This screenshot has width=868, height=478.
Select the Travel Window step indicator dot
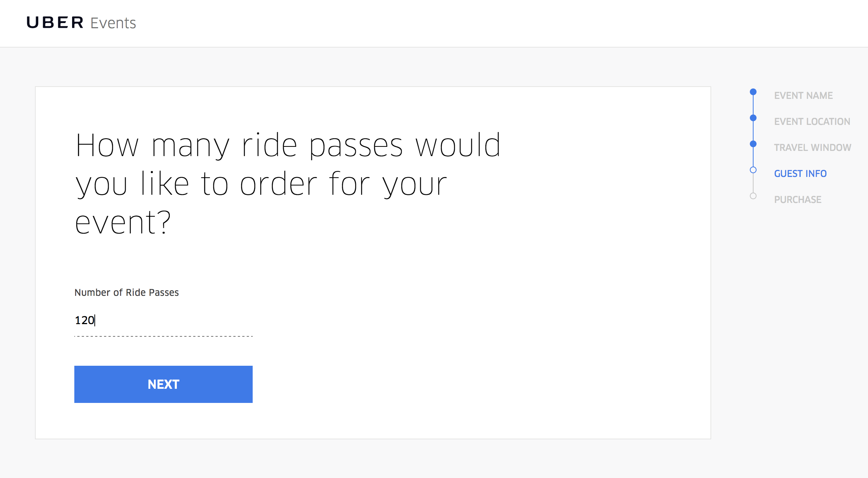coord(753,143)
